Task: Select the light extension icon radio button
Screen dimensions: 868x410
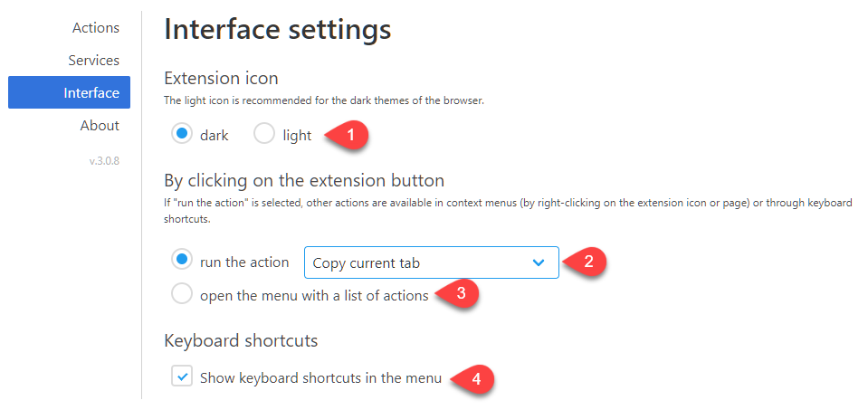Action: point(264,134)
